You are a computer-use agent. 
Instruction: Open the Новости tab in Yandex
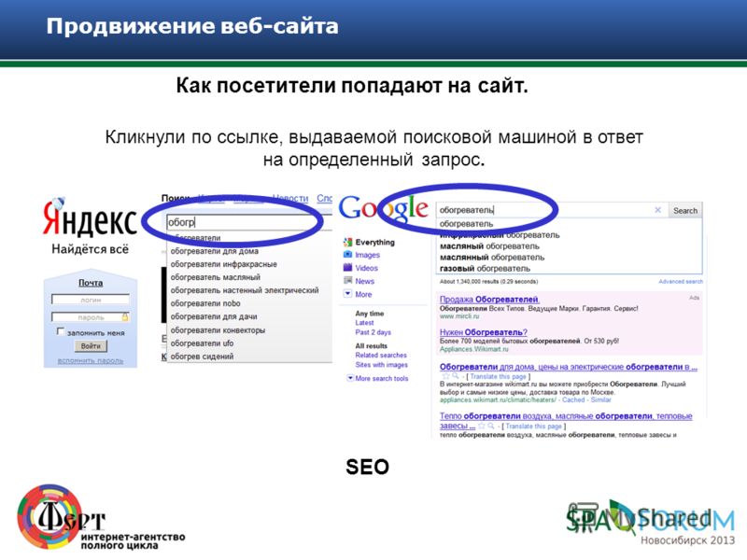(290, 198)
